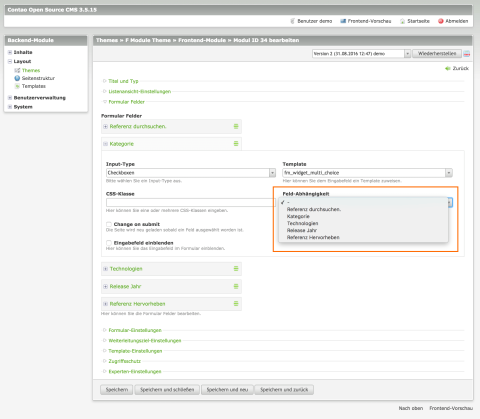The width and height of the screenshot is (480, 419).
Task: Expand the Inhalte backend group
Action: point(10,52)
